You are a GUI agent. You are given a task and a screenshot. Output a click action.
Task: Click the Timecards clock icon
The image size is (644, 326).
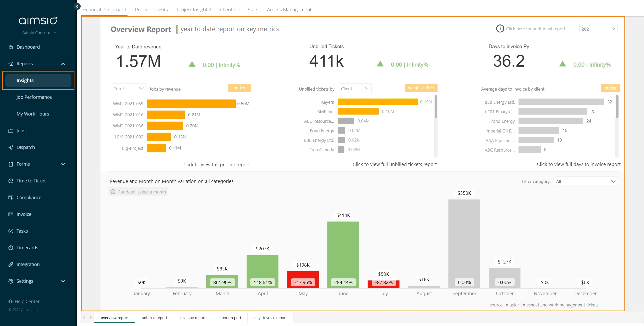(11, 248)
